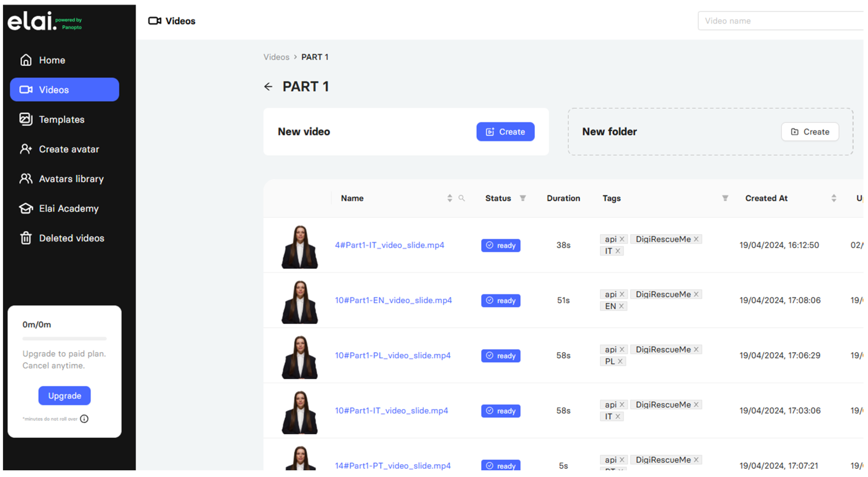This screenshot has width=868, height=477.
Task: Sort videos by Created At
Action: 834,198
